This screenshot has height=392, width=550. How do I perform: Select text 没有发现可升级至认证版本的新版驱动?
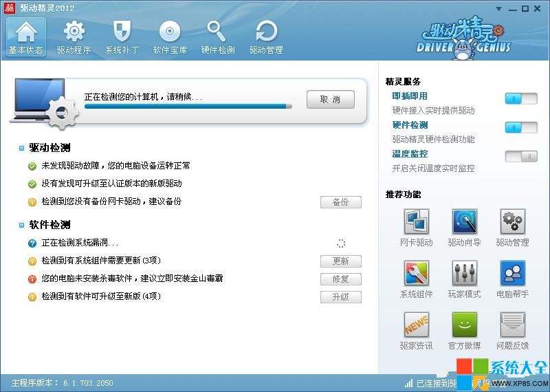(x=111, y=183)
